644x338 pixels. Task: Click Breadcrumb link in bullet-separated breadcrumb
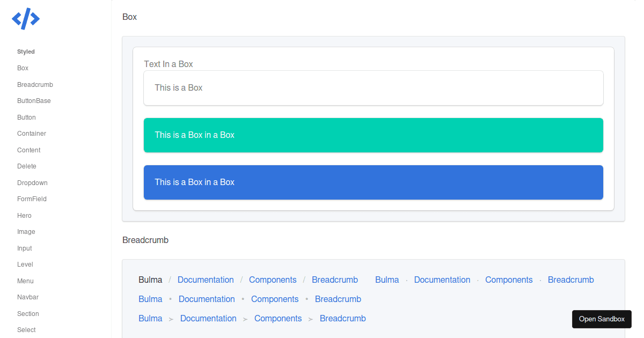click(338, 299)
